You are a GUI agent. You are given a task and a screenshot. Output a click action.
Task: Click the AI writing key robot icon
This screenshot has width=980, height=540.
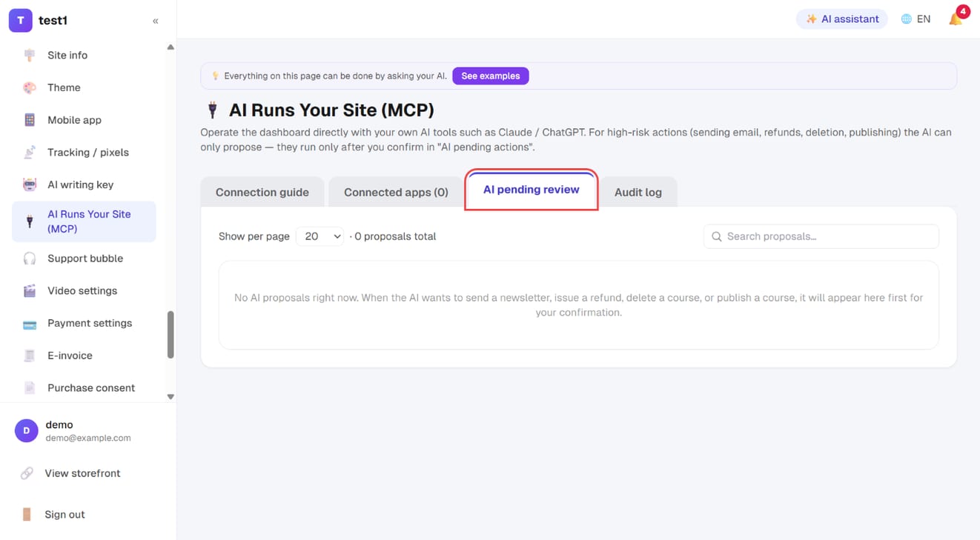[x=30, y=184]
